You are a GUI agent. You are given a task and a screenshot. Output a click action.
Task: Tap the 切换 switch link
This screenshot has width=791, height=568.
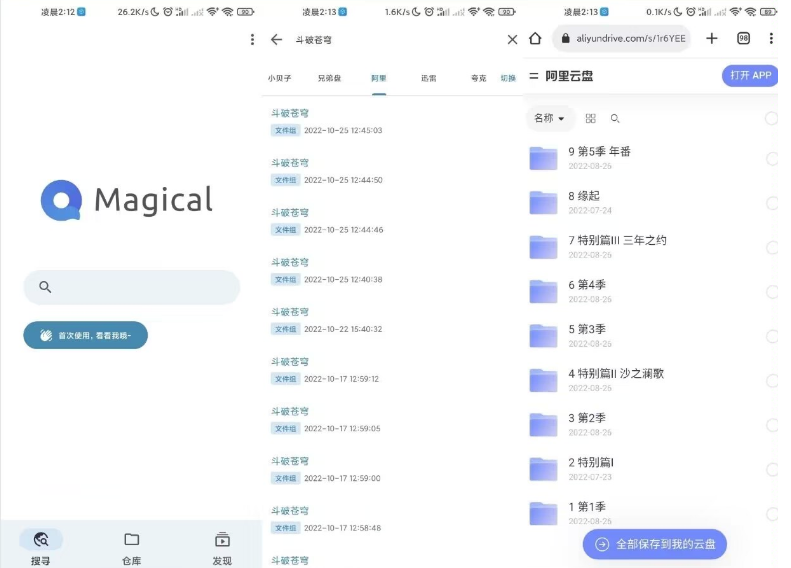508,78
